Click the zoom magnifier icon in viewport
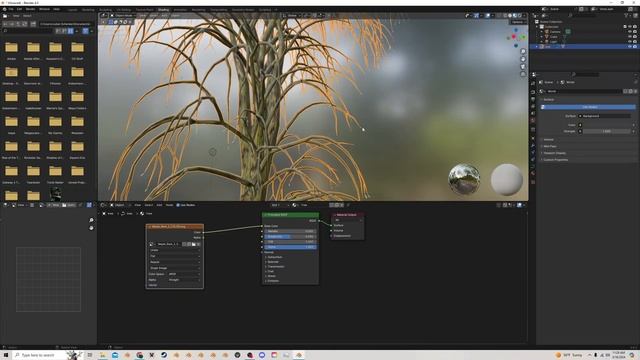640x360 pixels. (x=523, y=51)
